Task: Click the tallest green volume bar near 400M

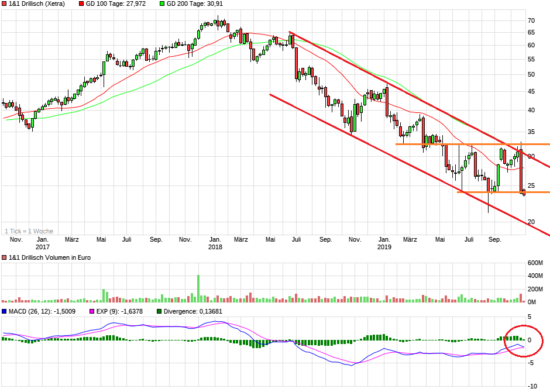Action: pos(198,288)
